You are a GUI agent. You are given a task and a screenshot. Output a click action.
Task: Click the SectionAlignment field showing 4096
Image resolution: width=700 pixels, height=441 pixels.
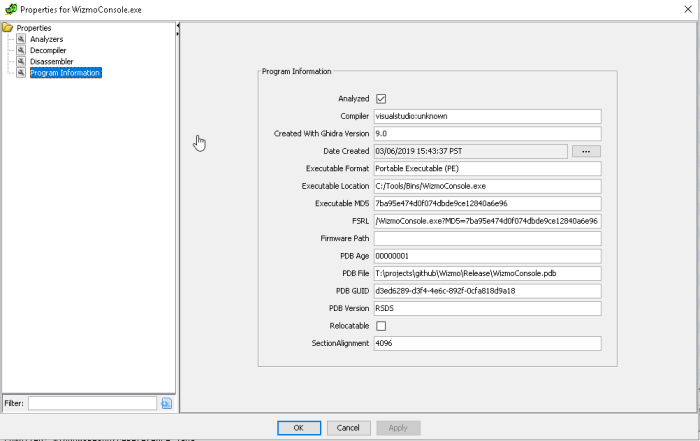[488, 343]
